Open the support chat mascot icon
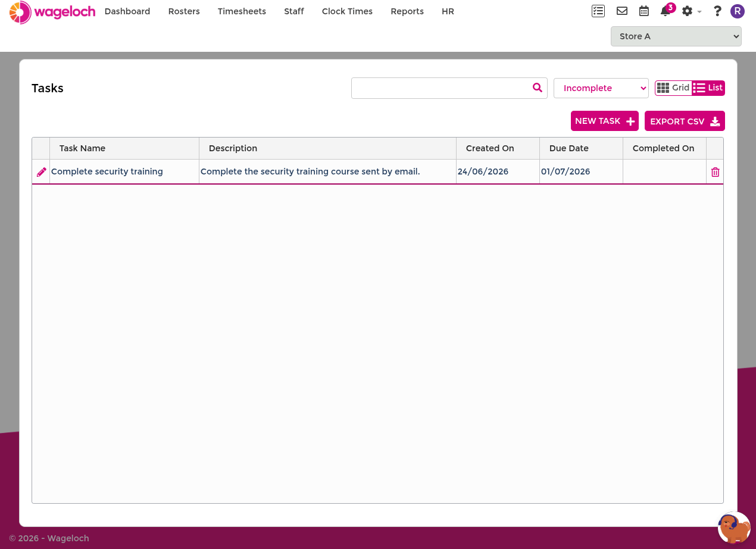756x549 pixels. click(734, 528)
